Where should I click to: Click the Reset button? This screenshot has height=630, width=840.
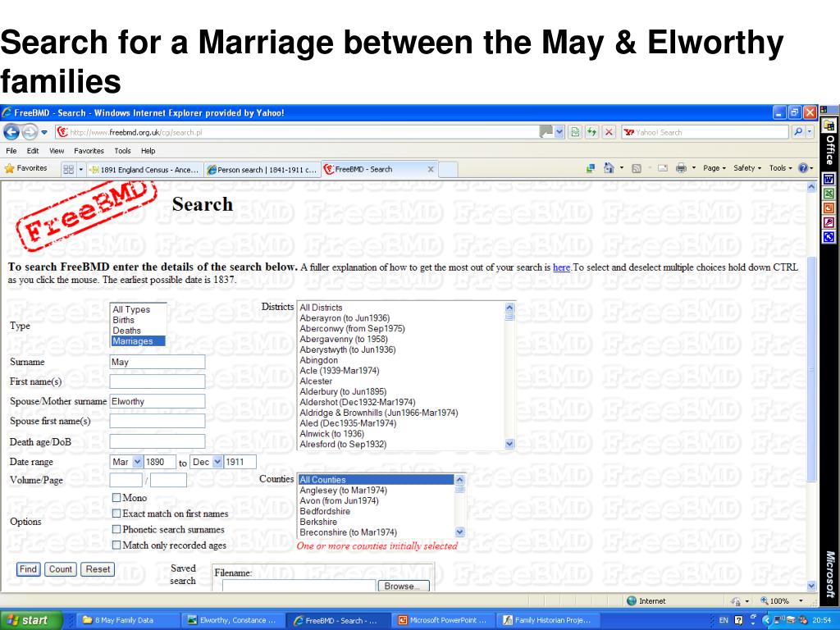[x=98, y=569]
